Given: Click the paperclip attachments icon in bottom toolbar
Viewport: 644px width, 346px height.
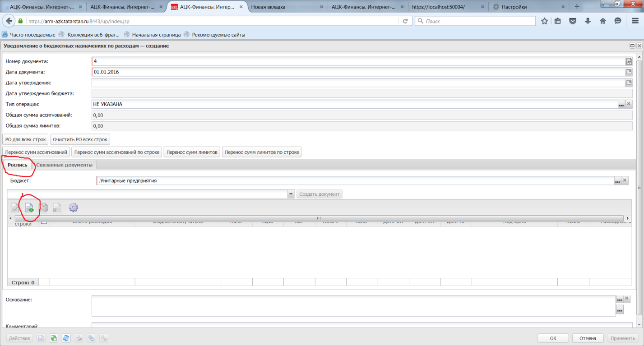Looking at the screenshot, I should point(91,338).
